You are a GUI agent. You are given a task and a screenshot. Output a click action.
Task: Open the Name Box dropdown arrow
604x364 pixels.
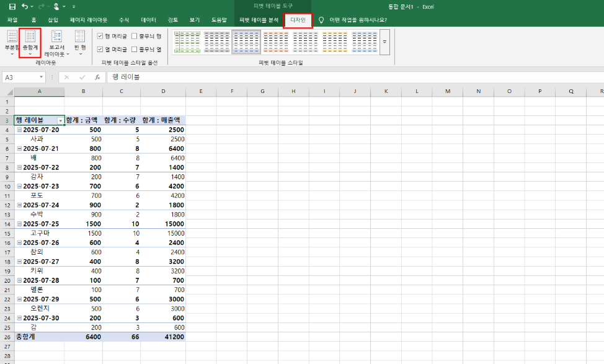[x=41, y=77]
